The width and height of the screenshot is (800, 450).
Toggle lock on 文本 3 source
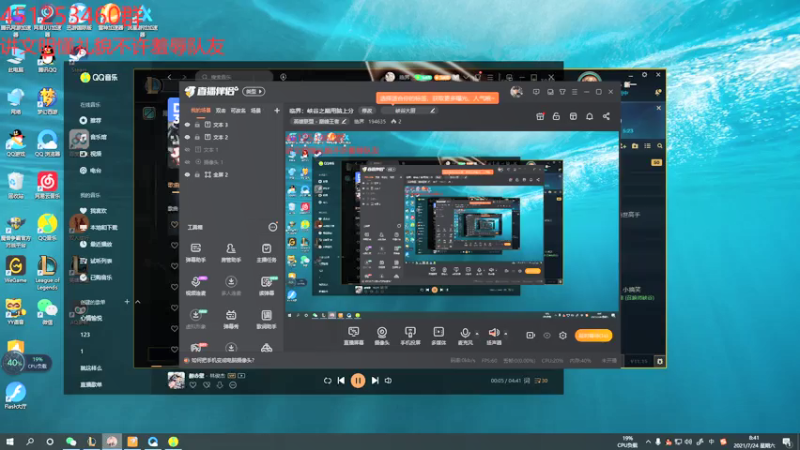pyautogui.click(x=197, y=124)
